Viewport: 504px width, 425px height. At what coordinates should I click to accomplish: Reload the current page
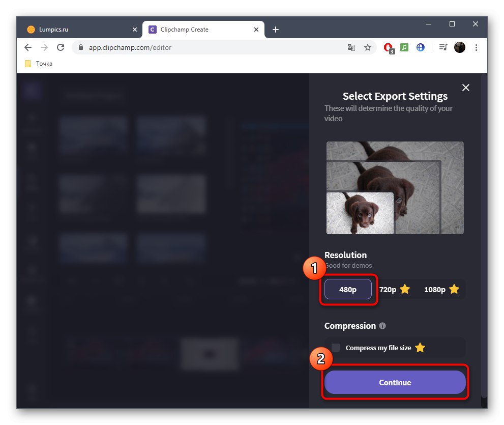click(61, 47)
